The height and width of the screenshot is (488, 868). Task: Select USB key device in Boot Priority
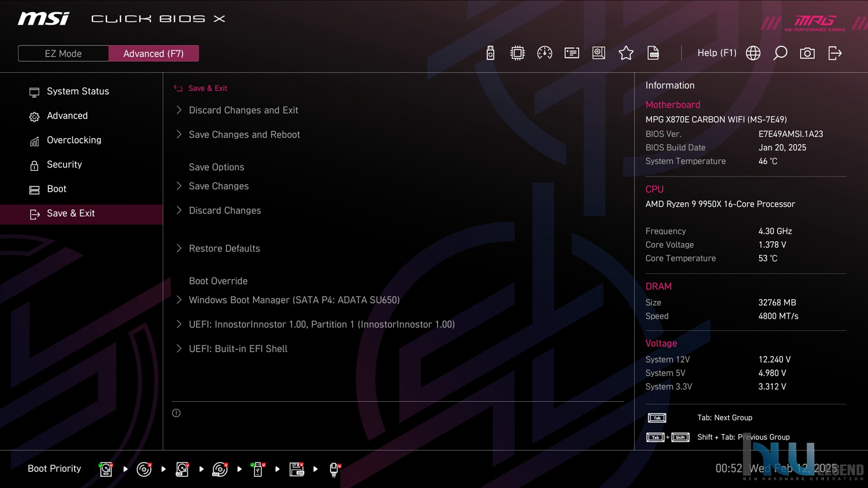tap(258, 469)
